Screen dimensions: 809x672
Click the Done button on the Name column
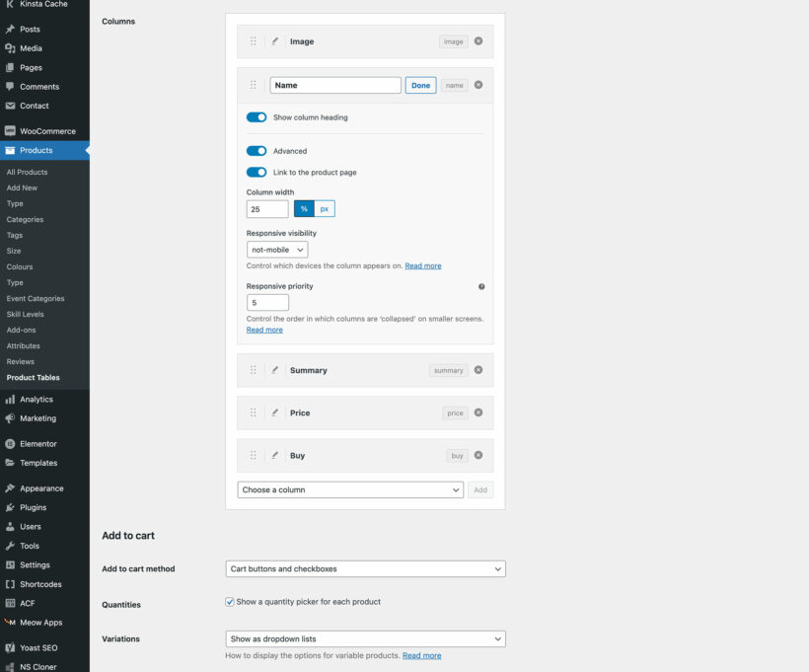pyautogui.click(x=420, y=85)
